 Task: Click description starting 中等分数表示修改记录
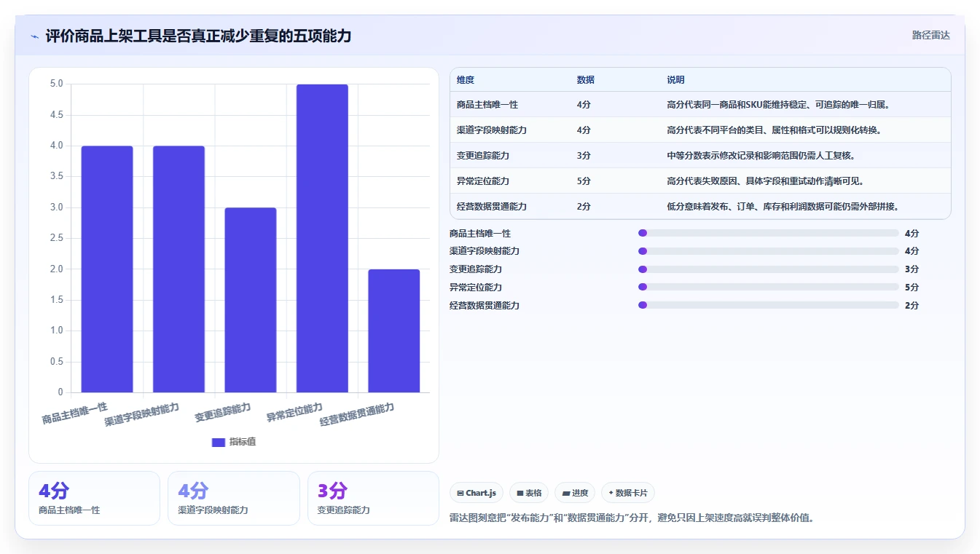pyautogui.click(x=761, y=156)
